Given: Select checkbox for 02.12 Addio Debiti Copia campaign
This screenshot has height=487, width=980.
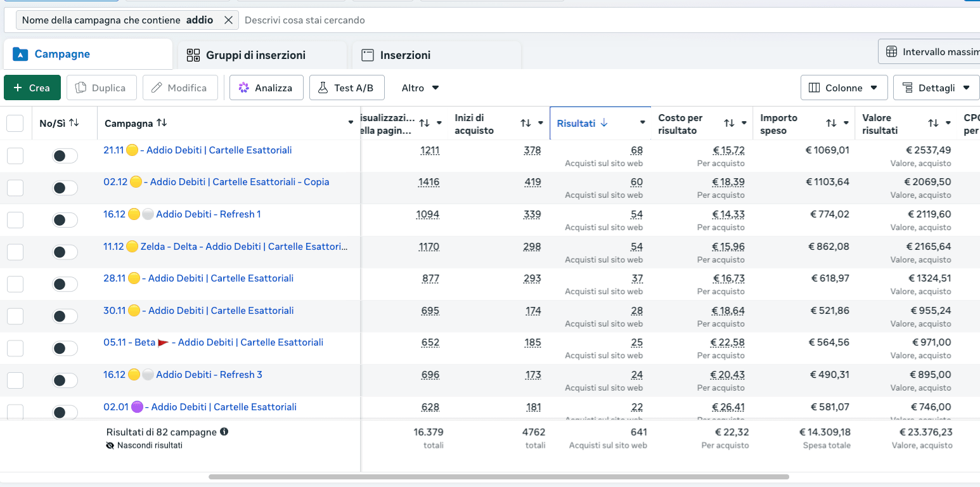Looking at the screenshot, I should [15, 188].
